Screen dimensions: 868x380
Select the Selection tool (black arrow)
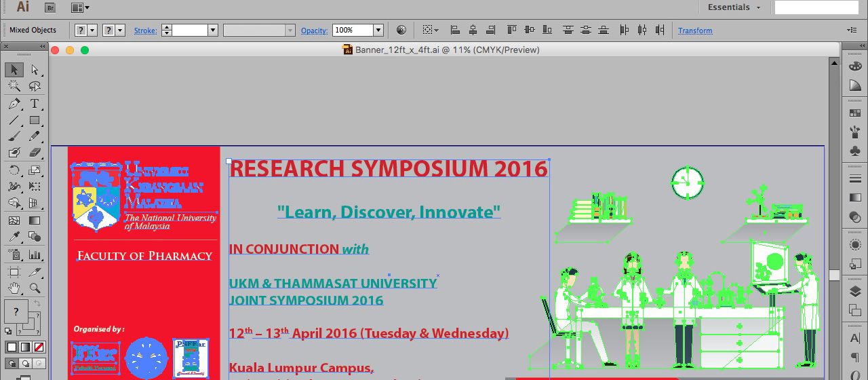tap(14, 70)
